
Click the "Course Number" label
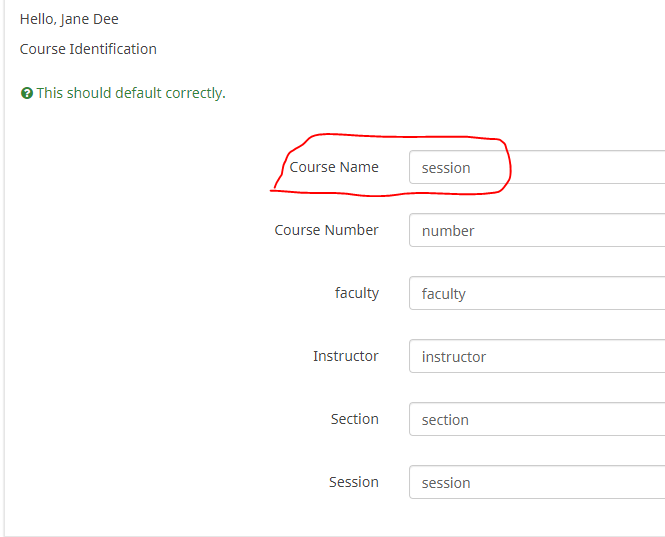pos(326,230)
